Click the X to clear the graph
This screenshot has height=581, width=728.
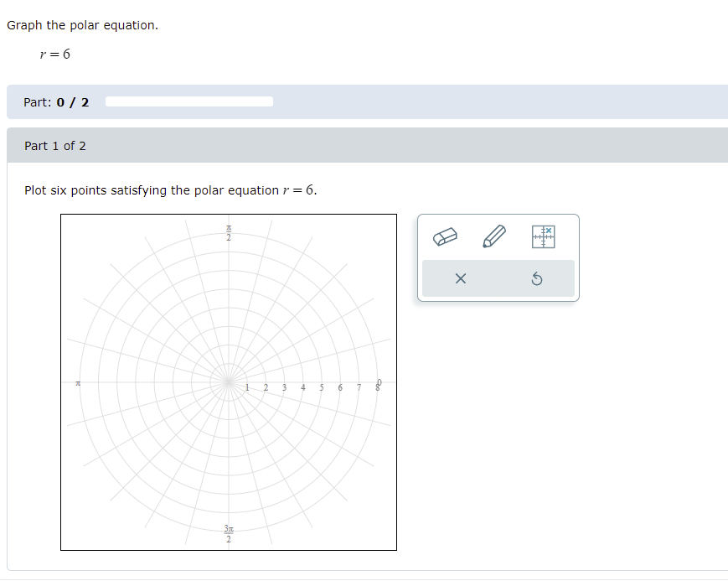pyautogui.click(x=459, y=278)
